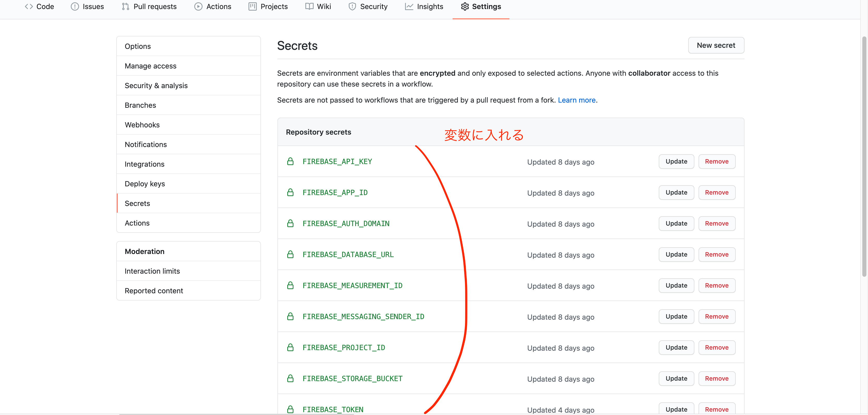This screenshot has width=868, height=415.
Task: Click the Wiki book icon
Action: (309, 6)
